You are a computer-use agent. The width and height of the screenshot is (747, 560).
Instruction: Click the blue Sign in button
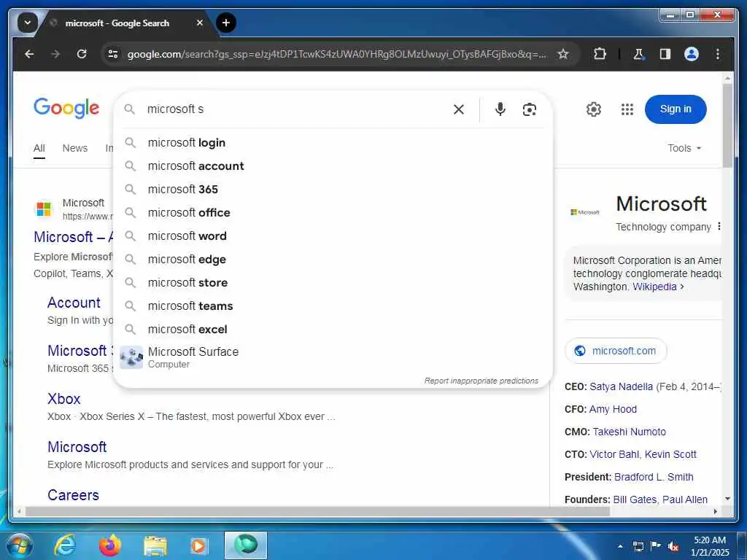(x=676, y=109)
